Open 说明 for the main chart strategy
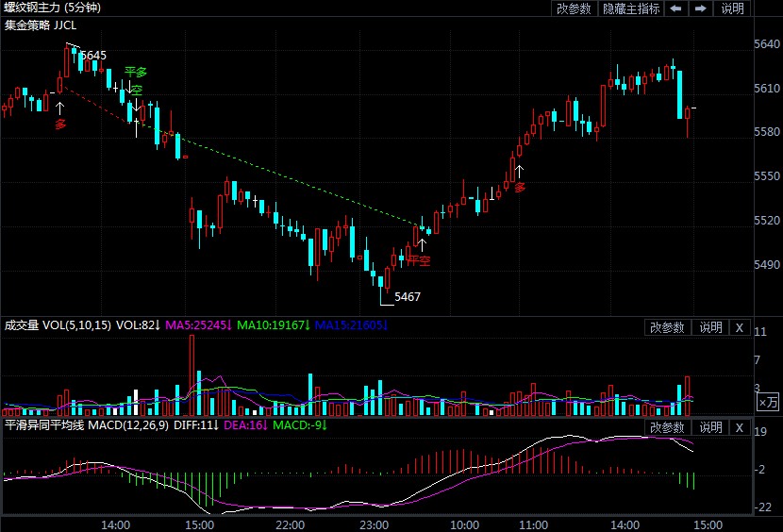The height and width of the screenshot is (532, 783). [x=732, y=8]
